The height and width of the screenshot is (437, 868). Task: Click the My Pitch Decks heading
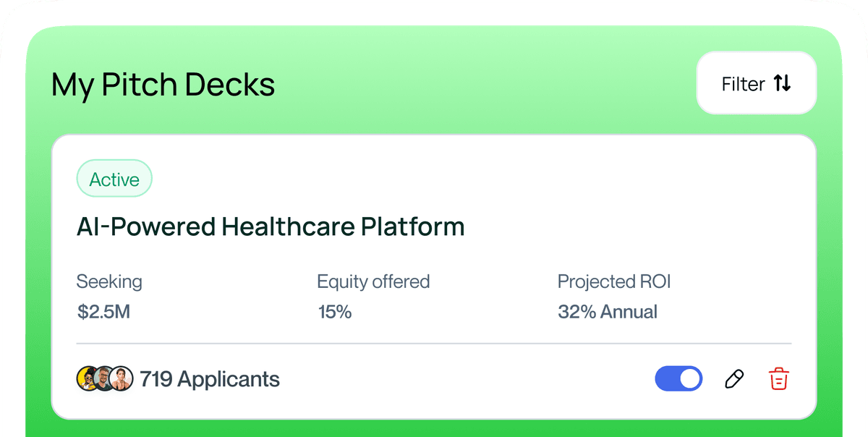point(163,85)
